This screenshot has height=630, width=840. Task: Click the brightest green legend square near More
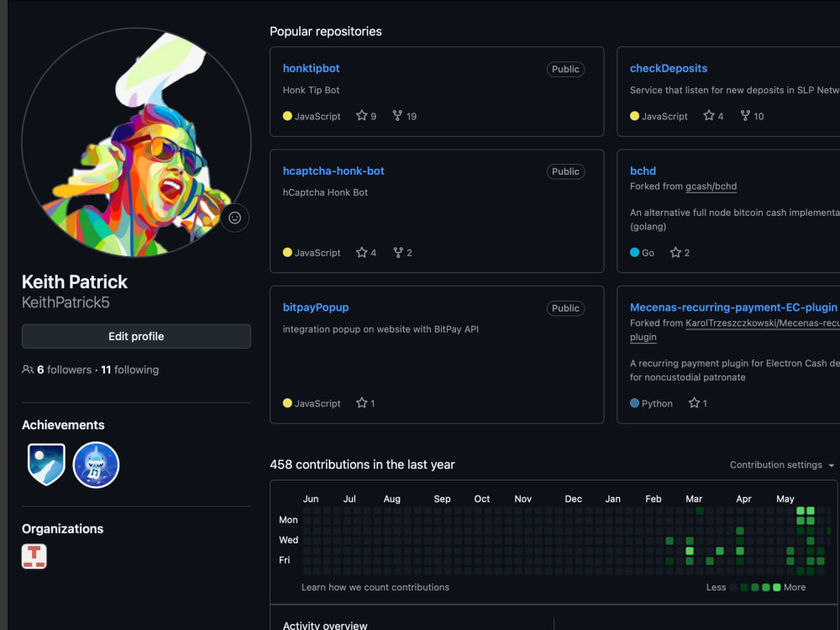tap(777, 587)
